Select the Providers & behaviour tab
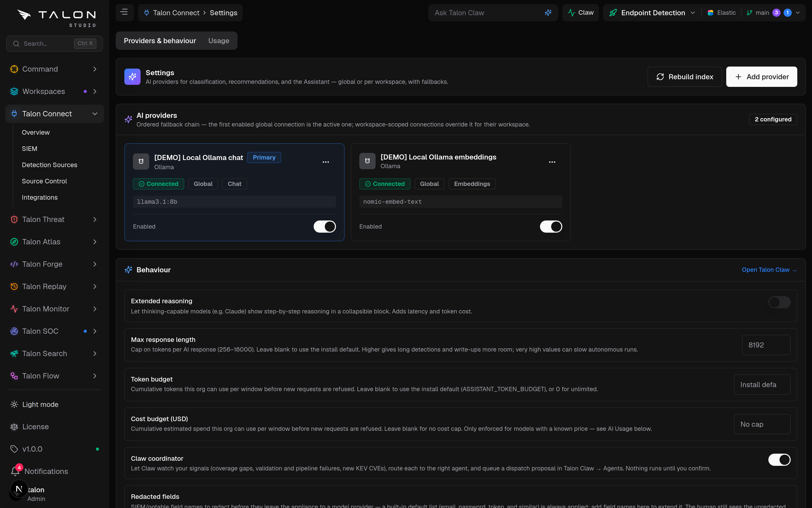This screenshot has width=812, height=508. pyautogui.click(x=160, y=41)
